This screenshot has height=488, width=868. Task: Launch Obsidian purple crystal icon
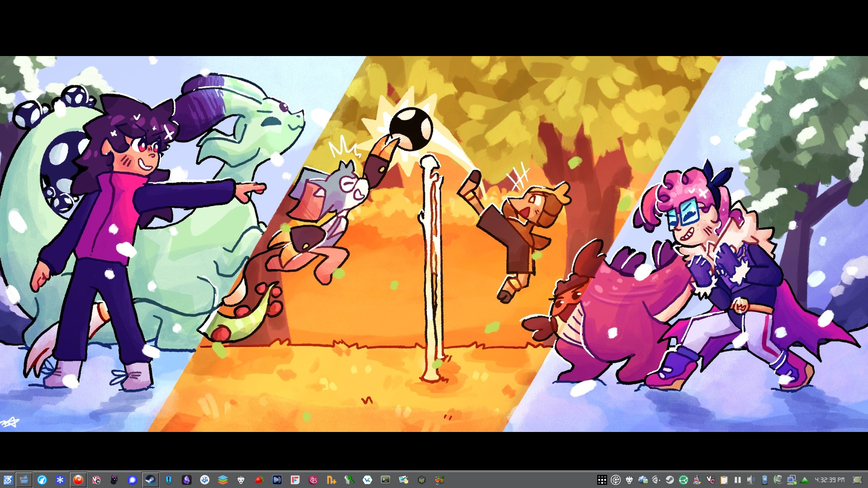pos(187,480)
